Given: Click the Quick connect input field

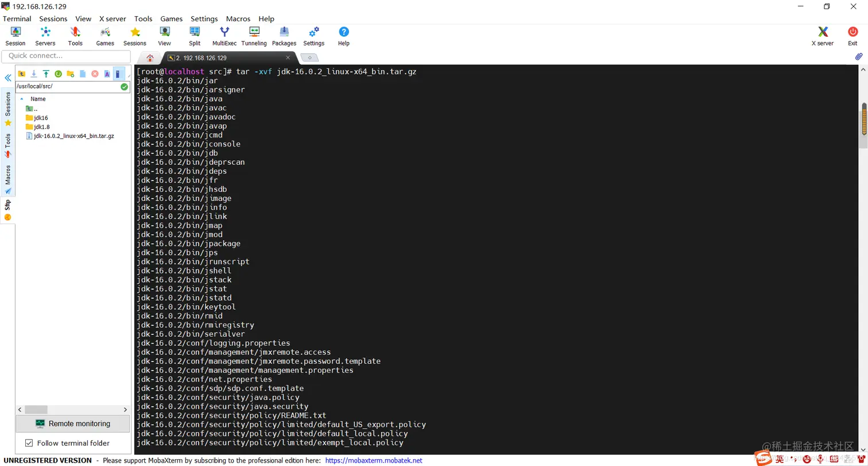Looking at the screenshot, I should click(66, 56).
